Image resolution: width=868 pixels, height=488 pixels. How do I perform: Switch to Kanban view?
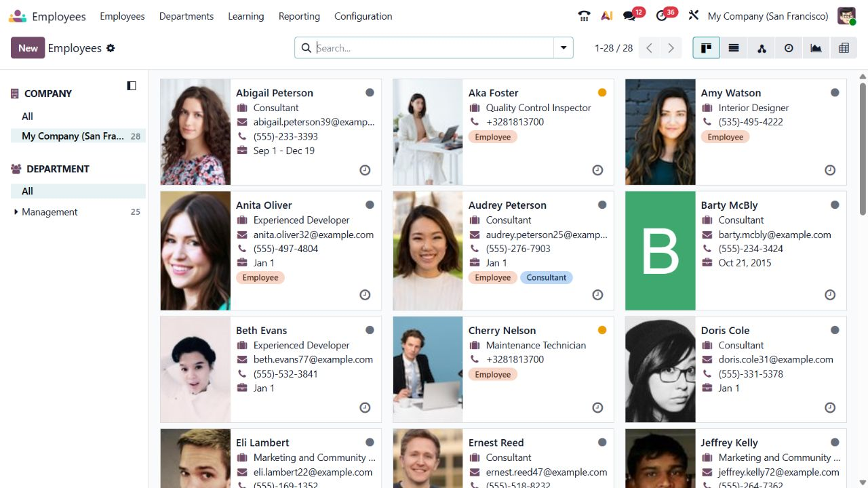706,48
